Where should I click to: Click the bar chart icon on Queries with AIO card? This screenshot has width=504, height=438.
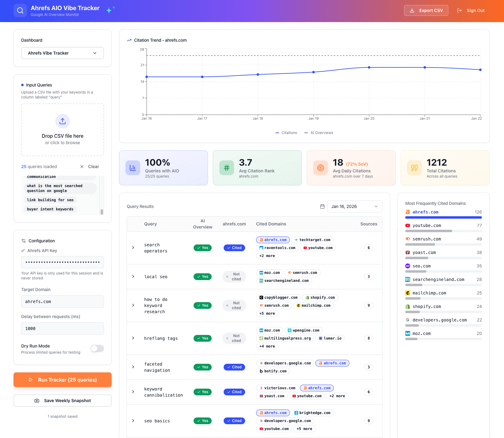point(133,168)
